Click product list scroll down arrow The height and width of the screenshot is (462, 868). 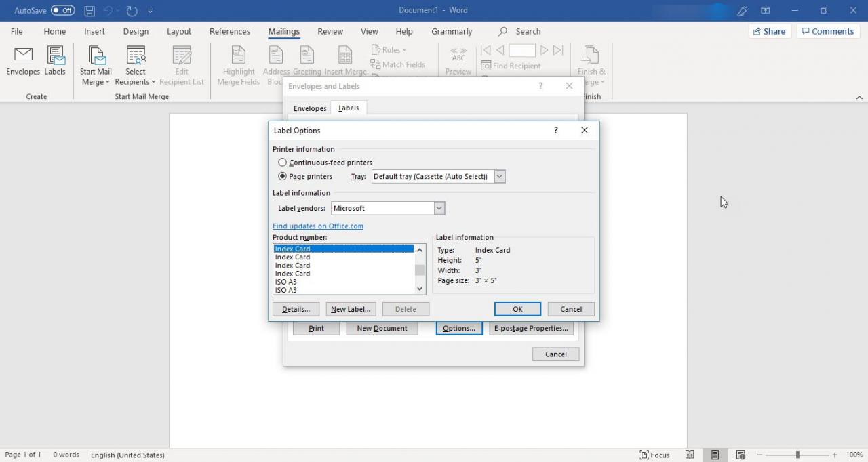click(420, 289)
